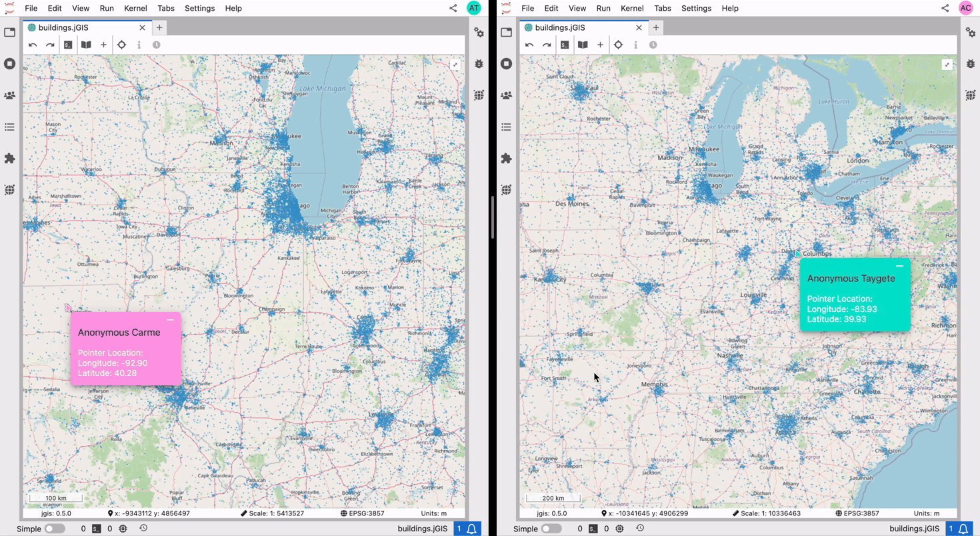Open the debugger bug icon in right window
The height and width of the screenshot is (536, 980).
point(971,64)
